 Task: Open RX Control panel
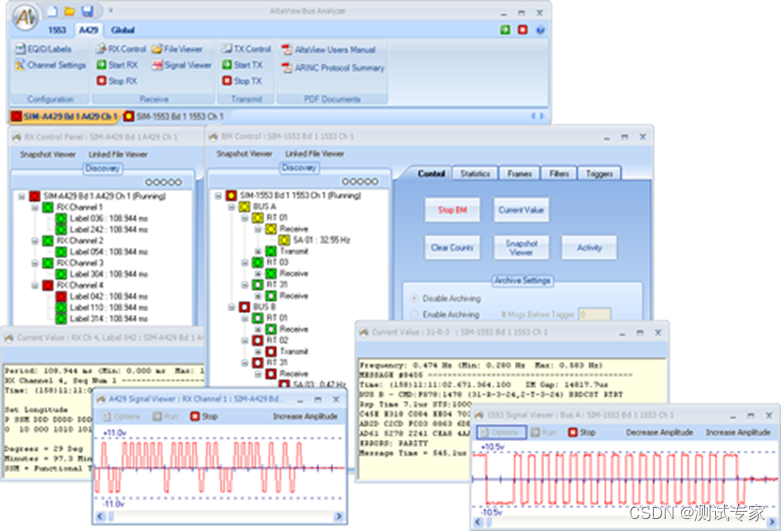pos(121,49)
